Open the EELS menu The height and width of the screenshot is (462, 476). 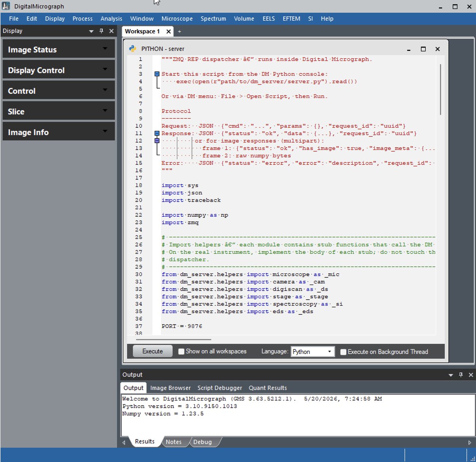pos(269,19)
